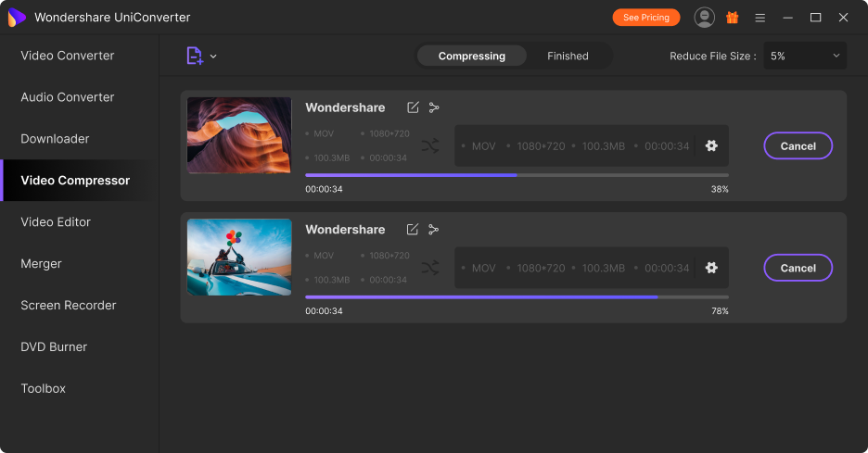
Task: Switch to the Compressing tab
Action: [x=472, y=56]
